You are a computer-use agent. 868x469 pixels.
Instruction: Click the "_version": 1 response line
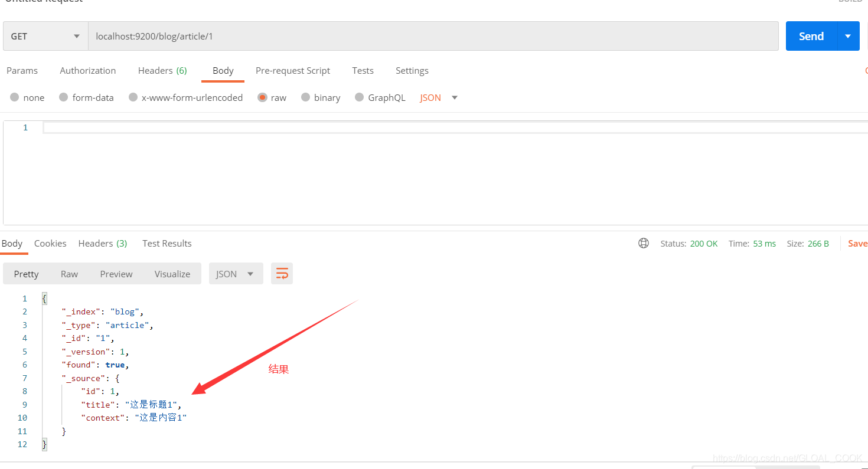[x=95, y=352]
